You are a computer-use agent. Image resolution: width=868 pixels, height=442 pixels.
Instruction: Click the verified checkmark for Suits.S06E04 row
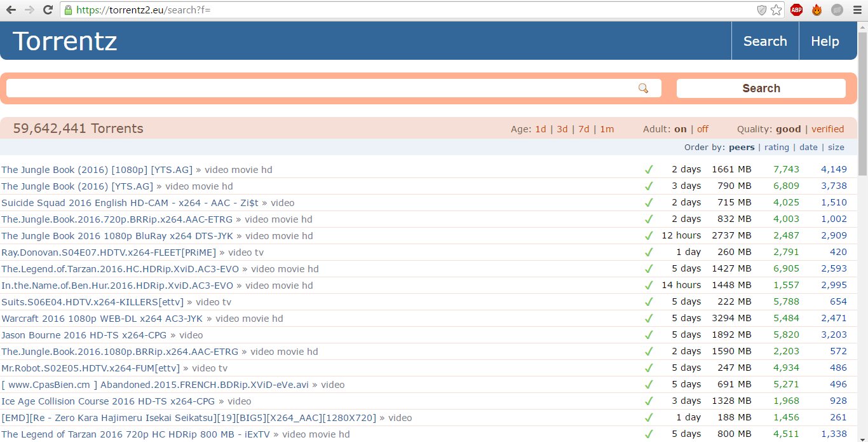click(649, 302)
